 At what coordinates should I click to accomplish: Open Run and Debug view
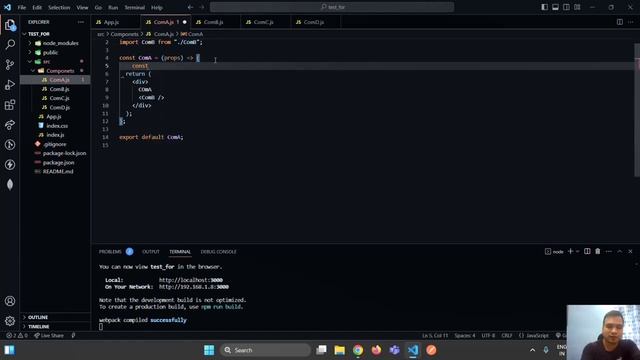tap(10, 84)
